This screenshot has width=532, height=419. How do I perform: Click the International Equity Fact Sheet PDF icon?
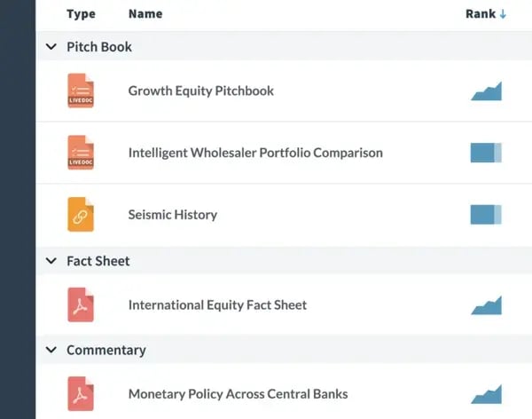click(x=81, y=304)
